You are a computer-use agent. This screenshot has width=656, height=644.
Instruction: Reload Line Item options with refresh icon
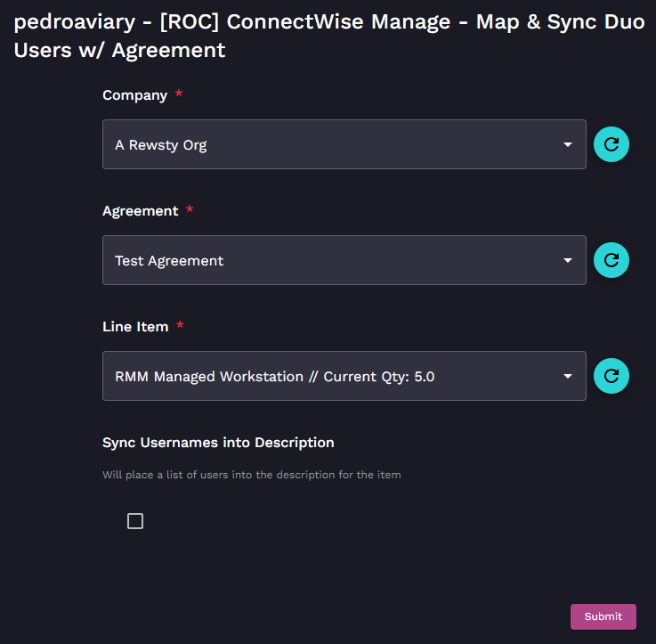611,376
